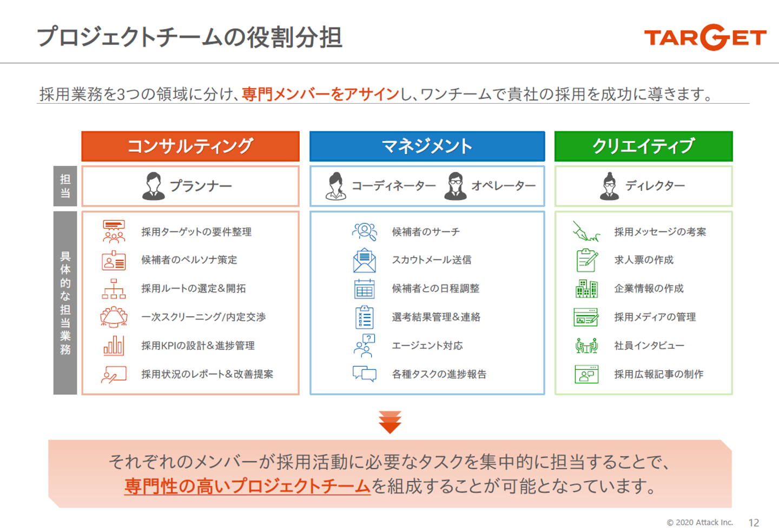Click interview icon beside 社員インタビュー

point(587,345)
